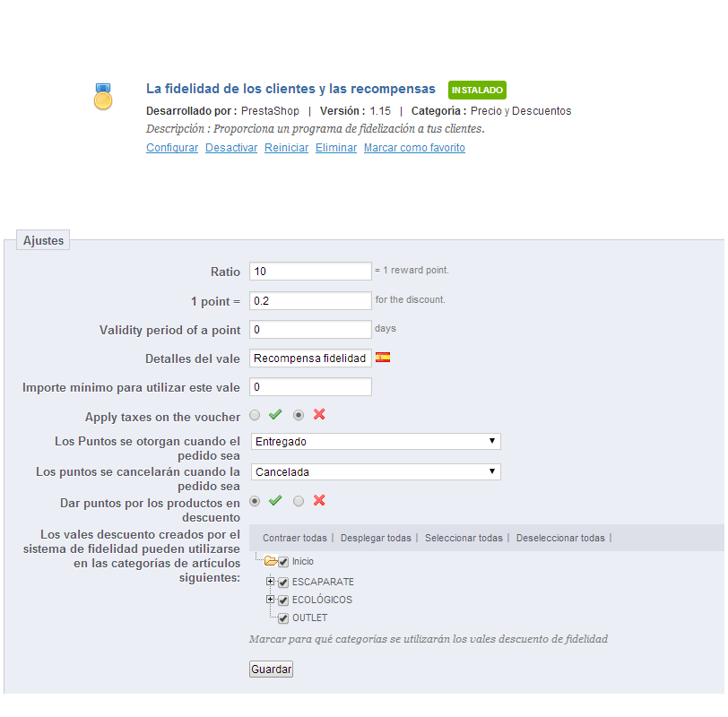Click the Detalles del vale text field

[310, 358]
